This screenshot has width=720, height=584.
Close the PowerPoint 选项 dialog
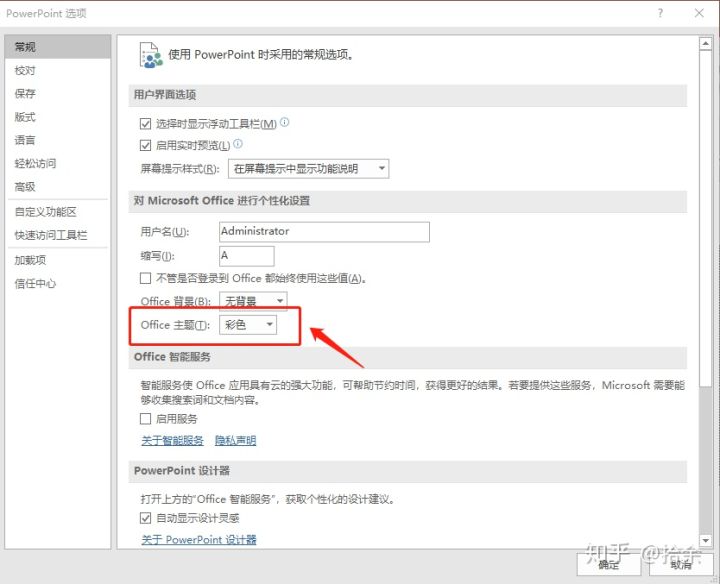tap(699, 13)
